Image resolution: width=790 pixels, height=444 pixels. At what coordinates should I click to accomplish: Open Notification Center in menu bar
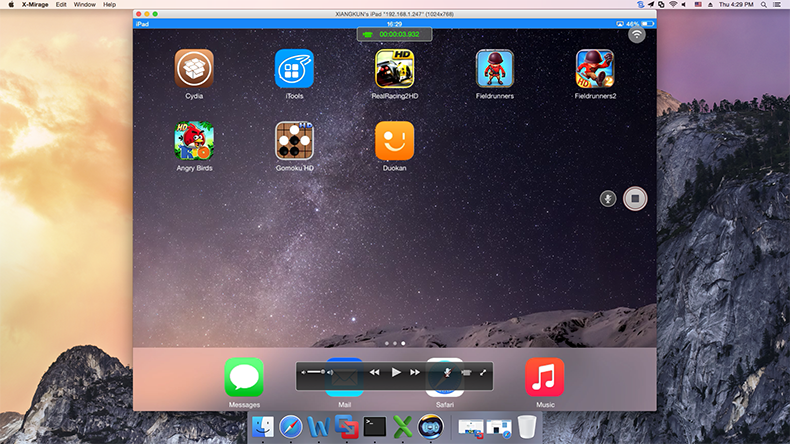[777, 5]
